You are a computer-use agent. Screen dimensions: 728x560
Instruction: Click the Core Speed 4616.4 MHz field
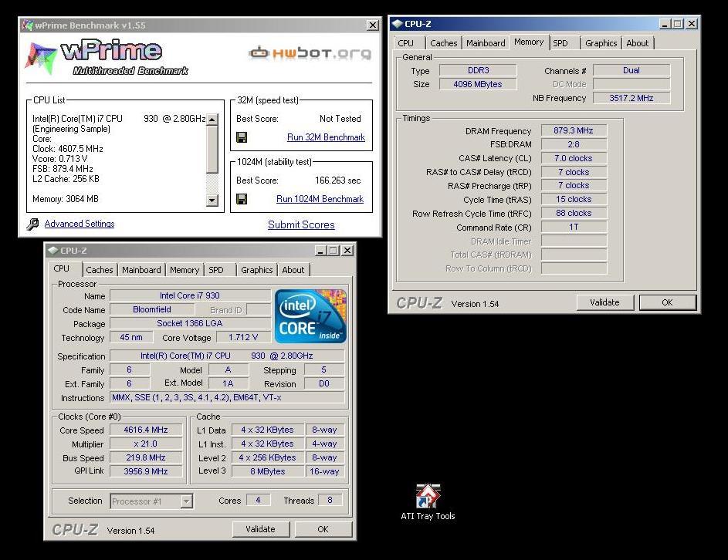(146, 430)
